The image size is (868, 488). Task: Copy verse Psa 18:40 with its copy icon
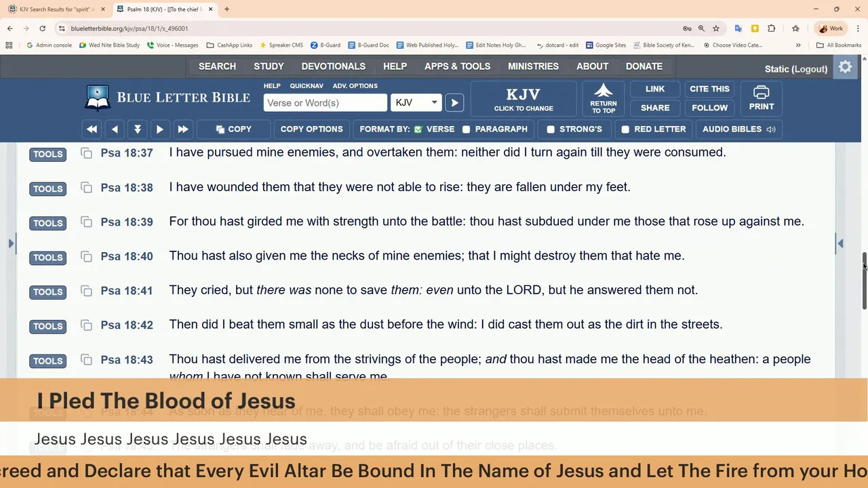click(x=86, y=256)
